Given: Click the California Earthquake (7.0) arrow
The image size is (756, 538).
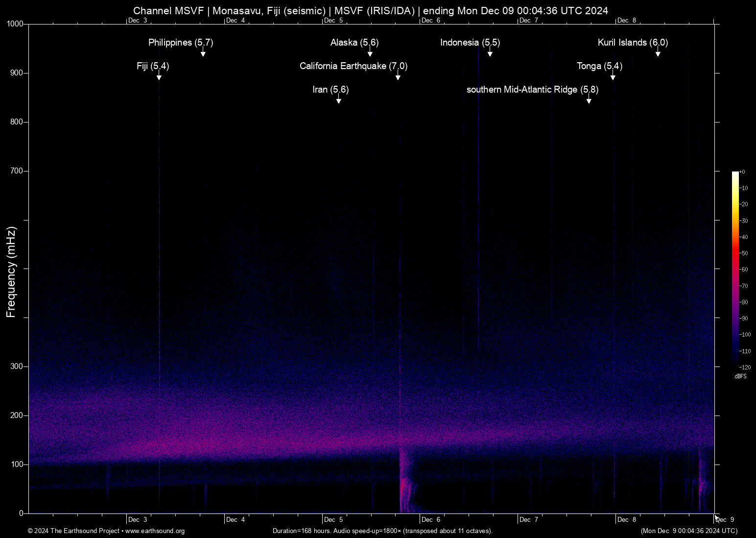Looking at the screenshot, I should 398,77.
